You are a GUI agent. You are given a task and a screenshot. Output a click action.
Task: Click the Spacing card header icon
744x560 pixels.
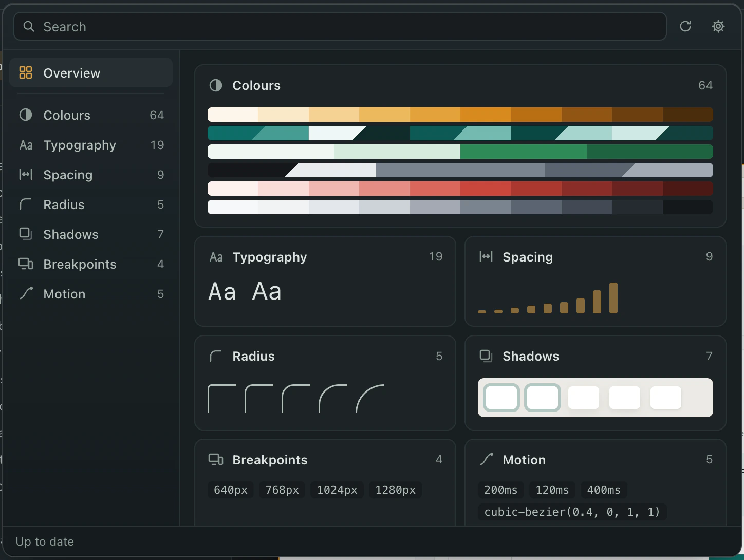486,256
